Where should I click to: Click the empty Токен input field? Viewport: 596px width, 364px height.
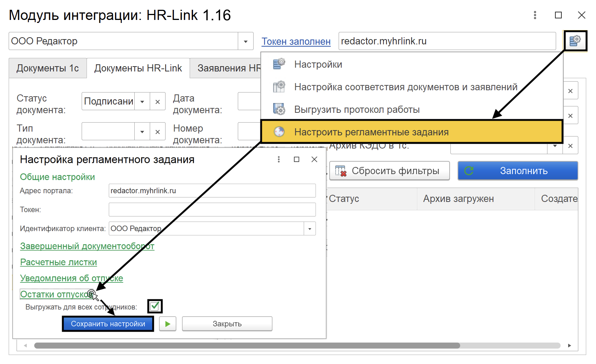point(212,209)
